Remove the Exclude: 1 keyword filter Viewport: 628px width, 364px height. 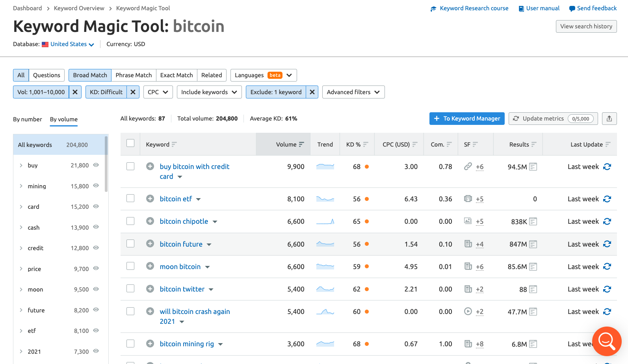[312, 92]
